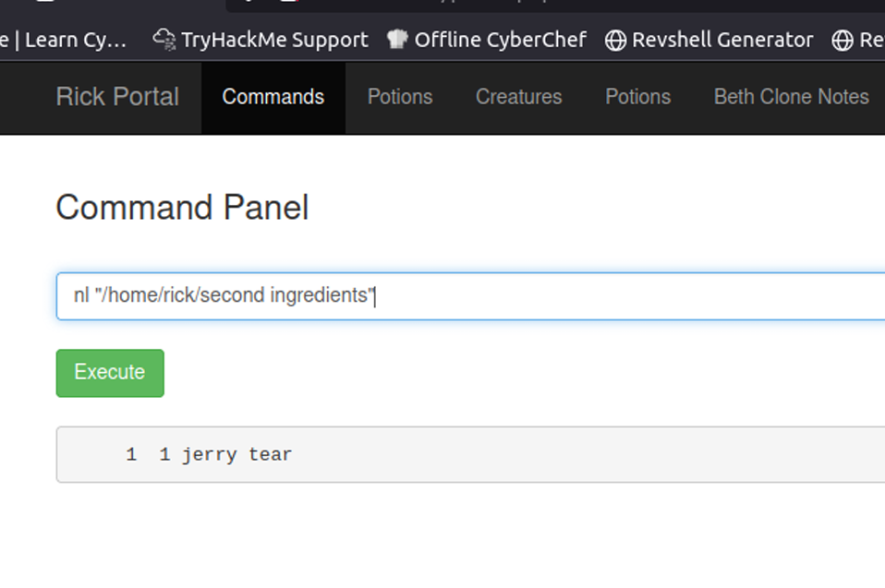Open the Offline CyberChef bookmark label
885x588 pixels.
click(500, 40)
